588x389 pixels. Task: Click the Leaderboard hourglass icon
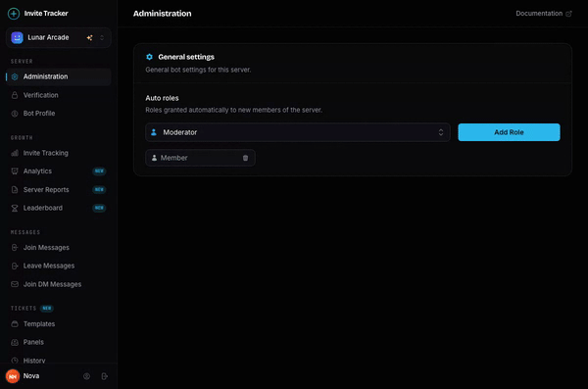(x=15, y=208)
